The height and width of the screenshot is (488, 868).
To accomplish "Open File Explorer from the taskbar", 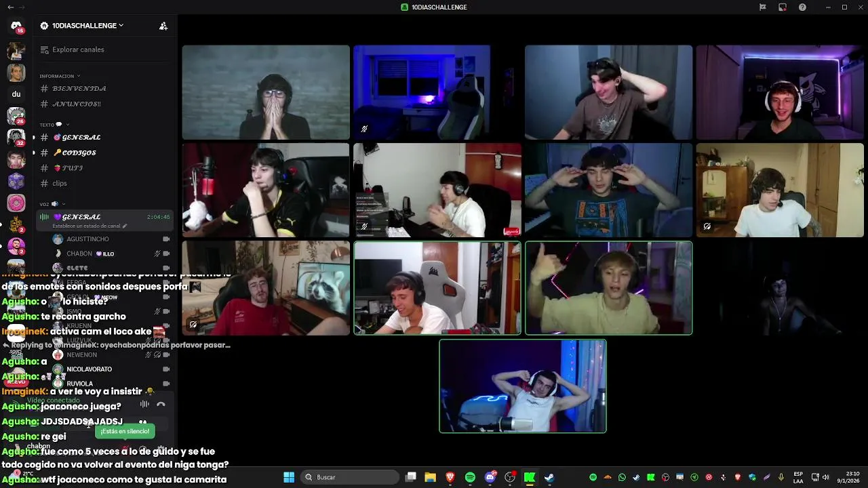I will pyautogui.click(x=430, y=477).
